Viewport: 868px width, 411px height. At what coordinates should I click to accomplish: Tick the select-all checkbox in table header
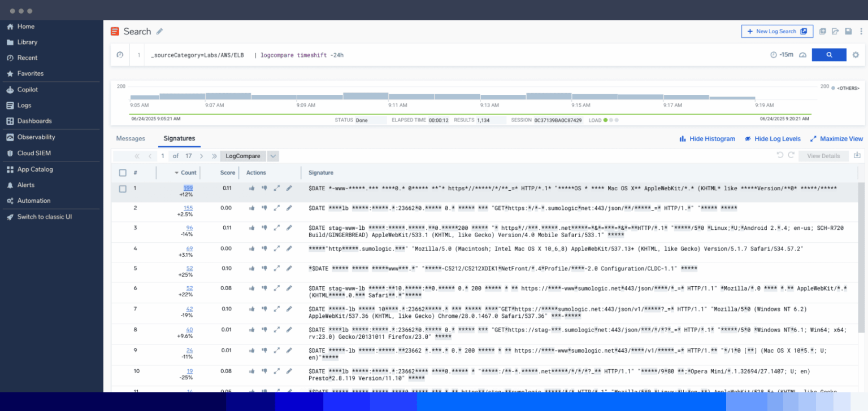point(123,173)
